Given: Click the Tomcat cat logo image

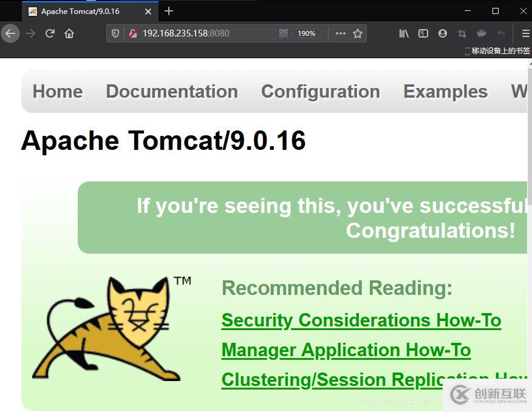Looking at the screenshot, I should (x=112, y=328).
